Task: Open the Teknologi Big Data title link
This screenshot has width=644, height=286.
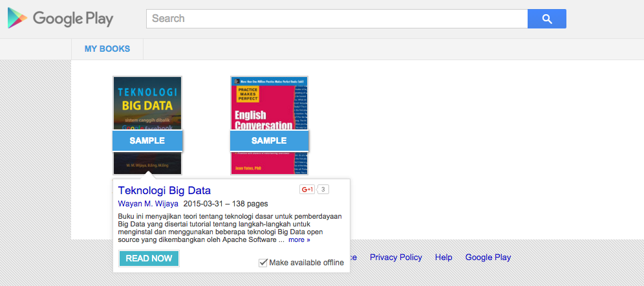Action: click(164, 190)
